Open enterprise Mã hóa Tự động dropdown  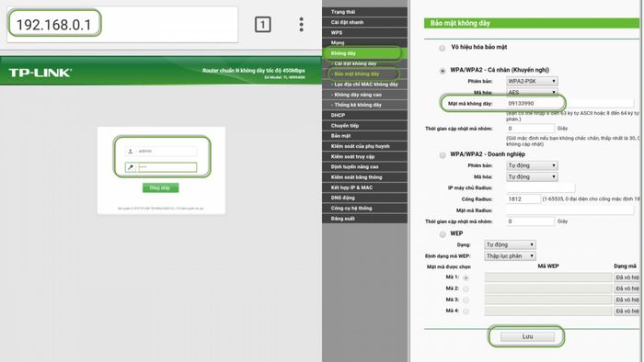pos(532,176)
